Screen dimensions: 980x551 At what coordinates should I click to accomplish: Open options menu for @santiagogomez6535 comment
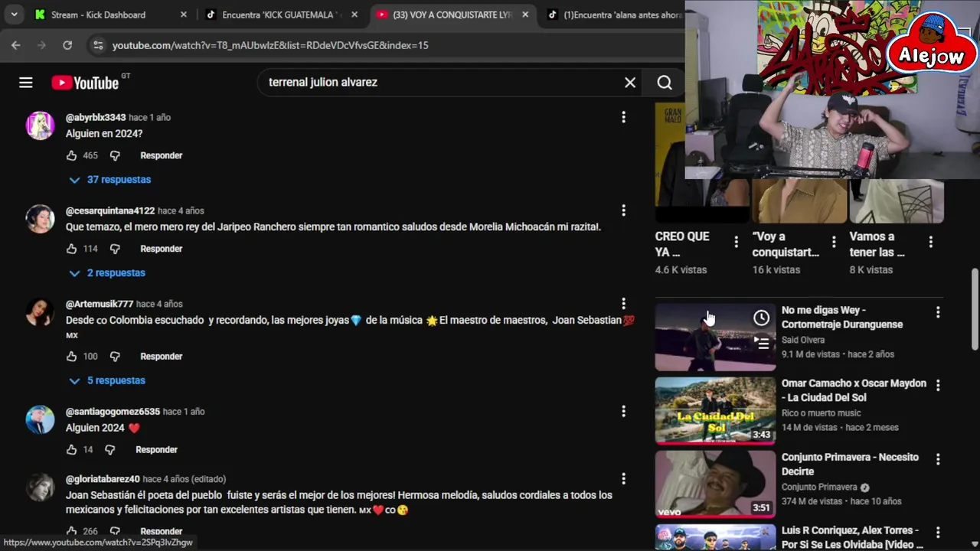tap(623, 412)
